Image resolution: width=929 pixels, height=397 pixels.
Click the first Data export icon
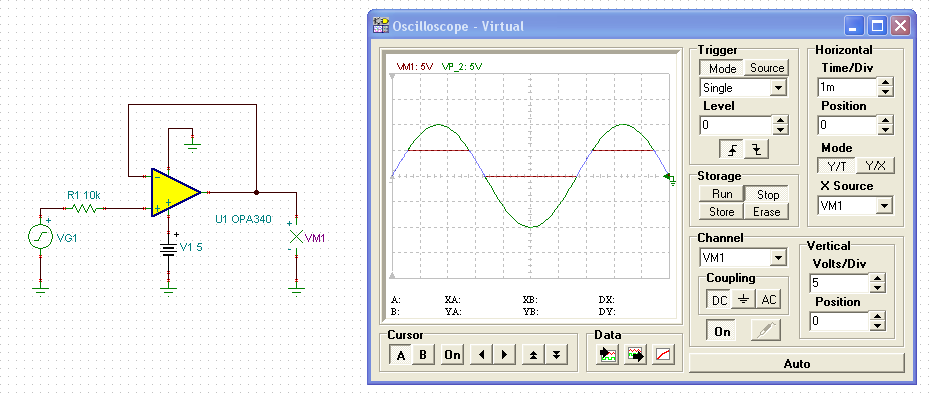[x=608, y=355]
